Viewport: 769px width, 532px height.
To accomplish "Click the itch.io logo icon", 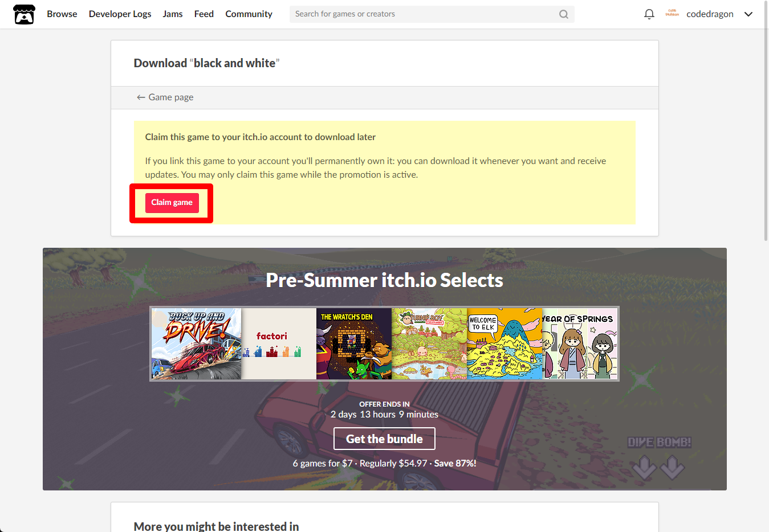I will 24,14.
